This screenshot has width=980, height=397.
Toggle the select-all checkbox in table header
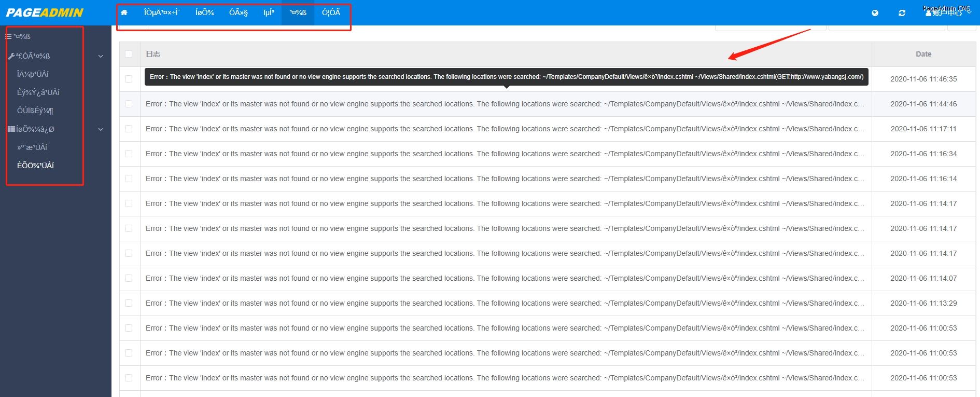(129, 54)
